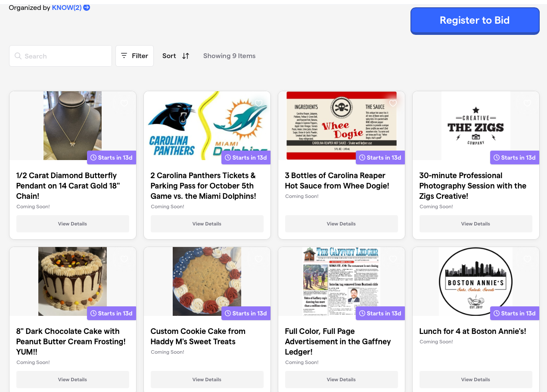The height and width of the screenshot is (392, 547).
Task: Click the arrow icon next to KNOW(2)
Action: tap(87, 7)
